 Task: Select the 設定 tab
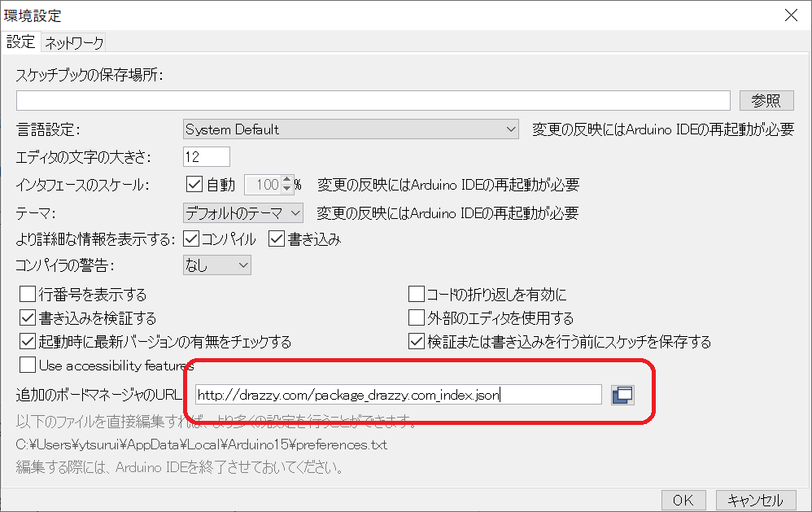point(20,42)
